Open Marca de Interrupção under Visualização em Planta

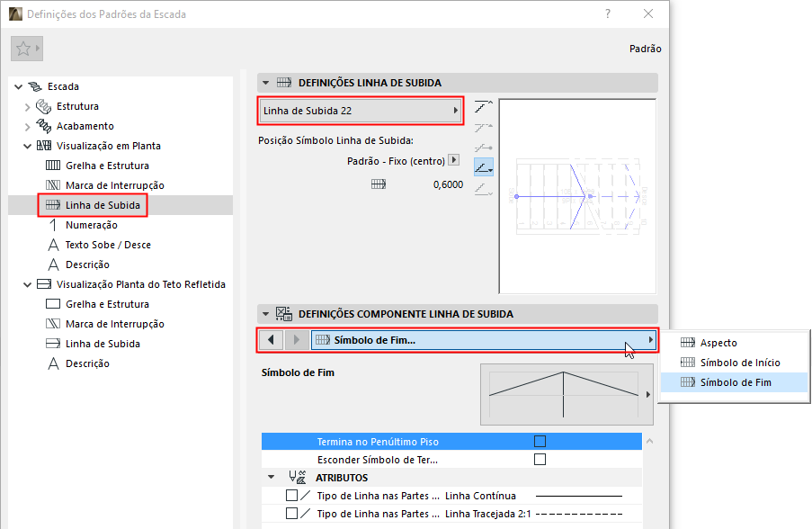point(114,185)
